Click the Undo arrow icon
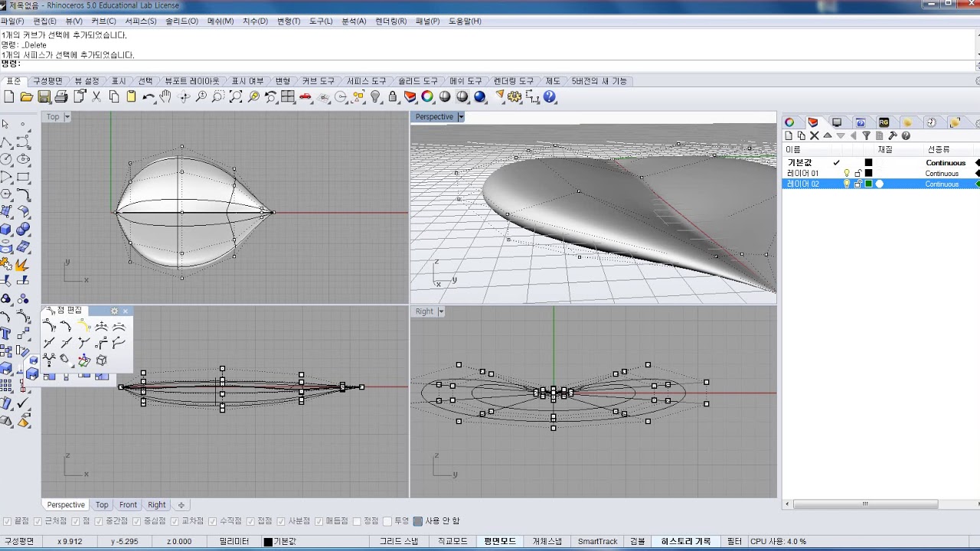The width and height of the screenshot is (980, 551). pos(149,97)
